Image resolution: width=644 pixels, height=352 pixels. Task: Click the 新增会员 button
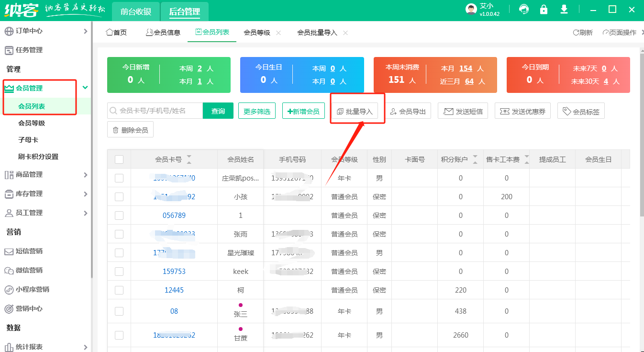click(303, 111)
